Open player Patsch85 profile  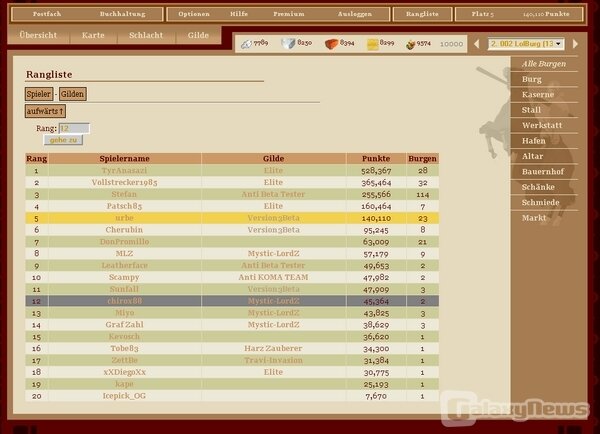pos(124,206)
